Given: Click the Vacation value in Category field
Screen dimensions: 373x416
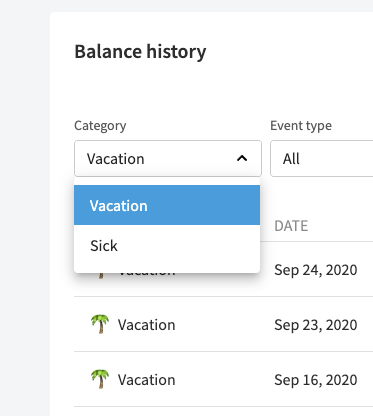Looking at the screenshot, I should pos(115,159).
